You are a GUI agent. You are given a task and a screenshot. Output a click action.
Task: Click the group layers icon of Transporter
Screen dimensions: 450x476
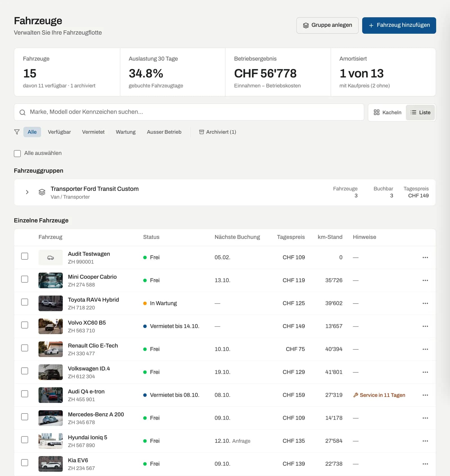click(42, 192)
